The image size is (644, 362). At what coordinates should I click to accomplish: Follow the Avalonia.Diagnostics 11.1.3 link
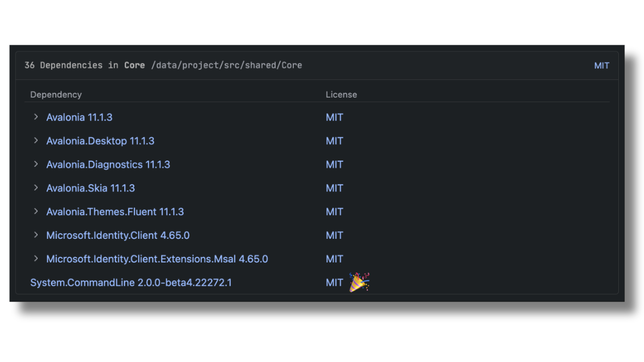[108, 164]
